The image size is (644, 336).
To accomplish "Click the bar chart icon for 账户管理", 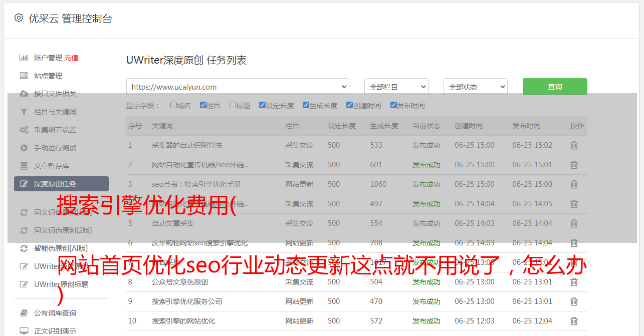I will 24,58.
